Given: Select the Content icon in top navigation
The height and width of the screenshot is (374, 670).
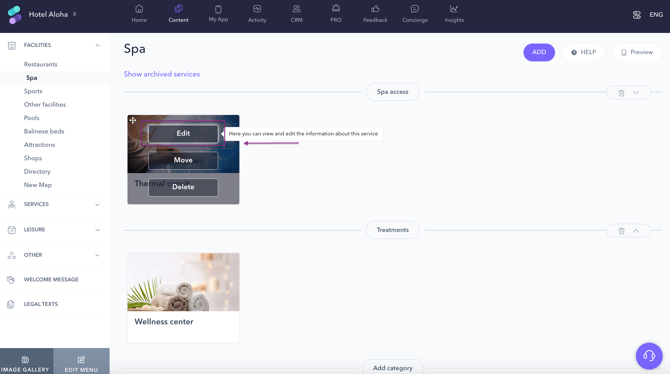Looking at the screenshot, I should click(178, 9).
